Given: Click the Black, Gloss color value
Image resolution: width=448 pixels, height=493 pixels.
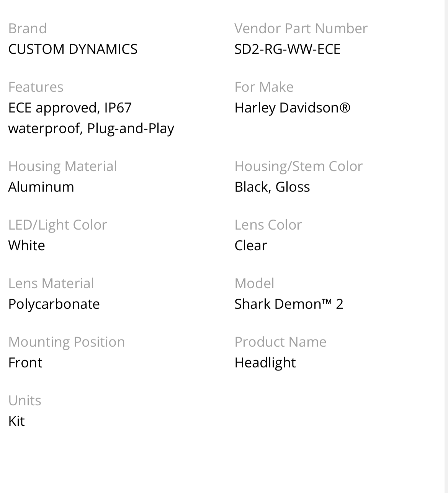Looking at the screenshot, I should click(x=272, y=187).
